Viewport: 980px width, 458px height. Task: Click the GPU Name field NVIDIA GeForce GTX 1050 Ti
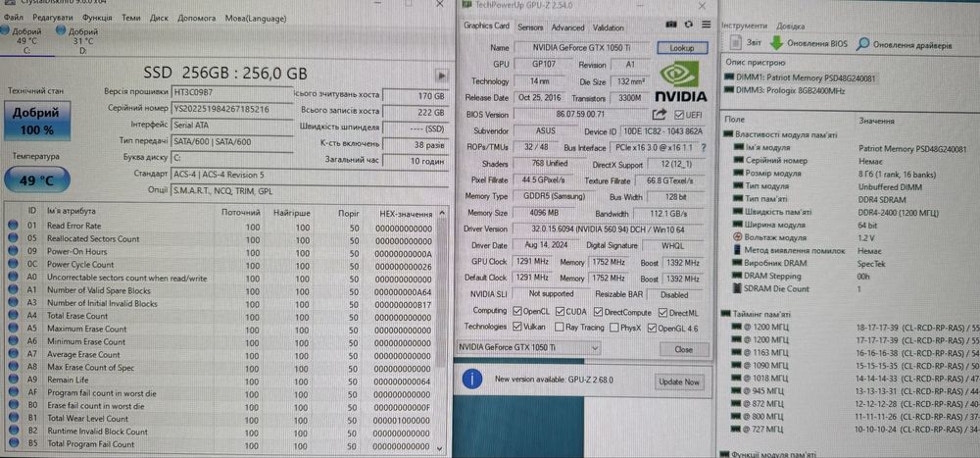[582, 47]
